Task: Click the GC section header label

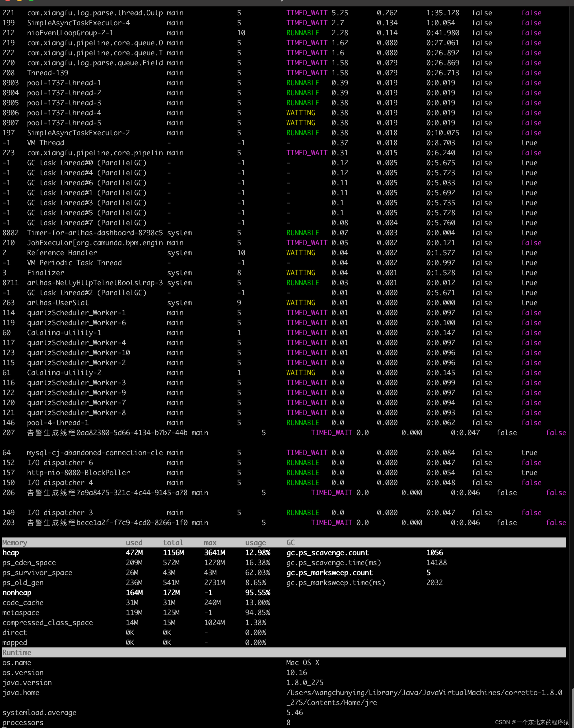Action: click(290, 542)
